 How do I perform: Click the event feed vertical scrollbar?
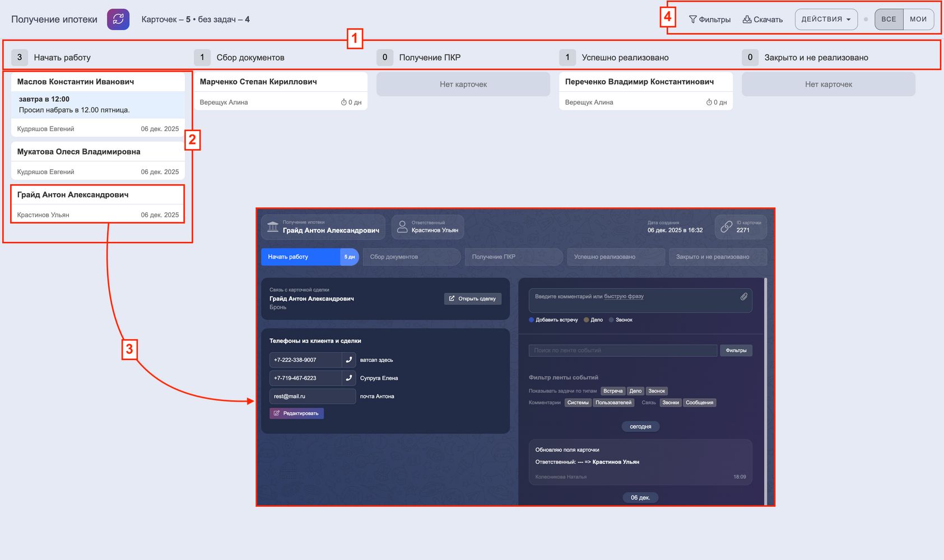click(x=765, y=391)
